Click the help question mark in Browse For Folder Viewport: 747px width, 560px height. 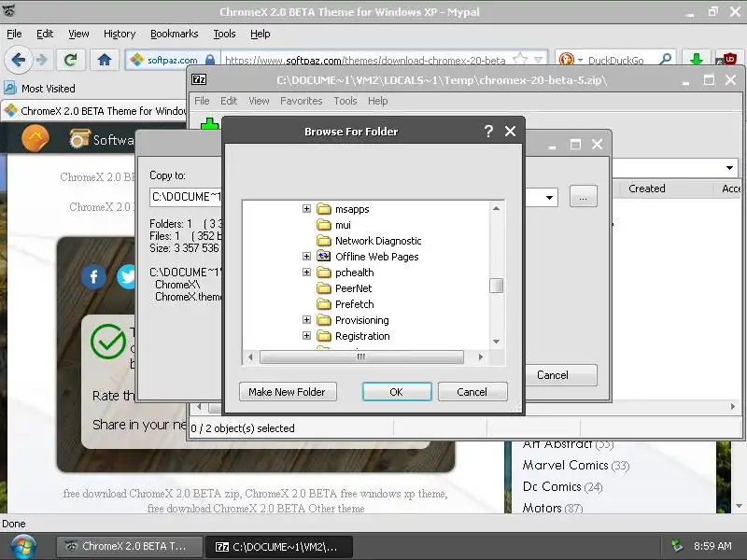pos(488,132)
